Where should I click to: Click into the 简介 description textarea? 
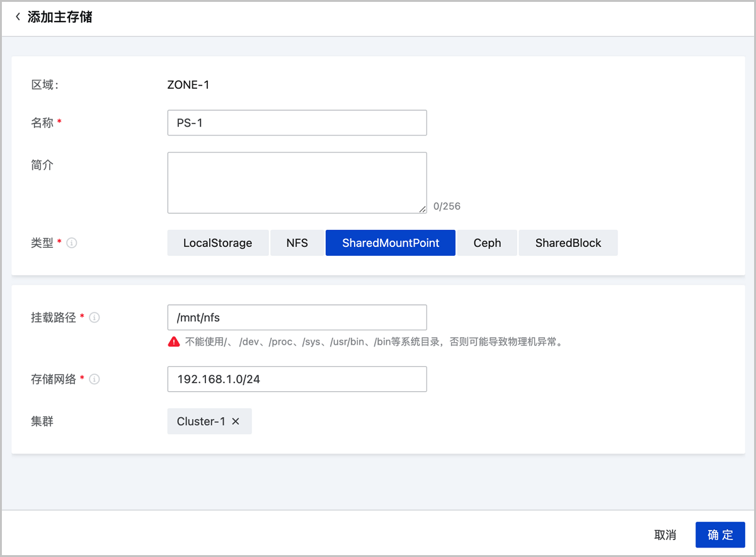click(x=297, y=182)
